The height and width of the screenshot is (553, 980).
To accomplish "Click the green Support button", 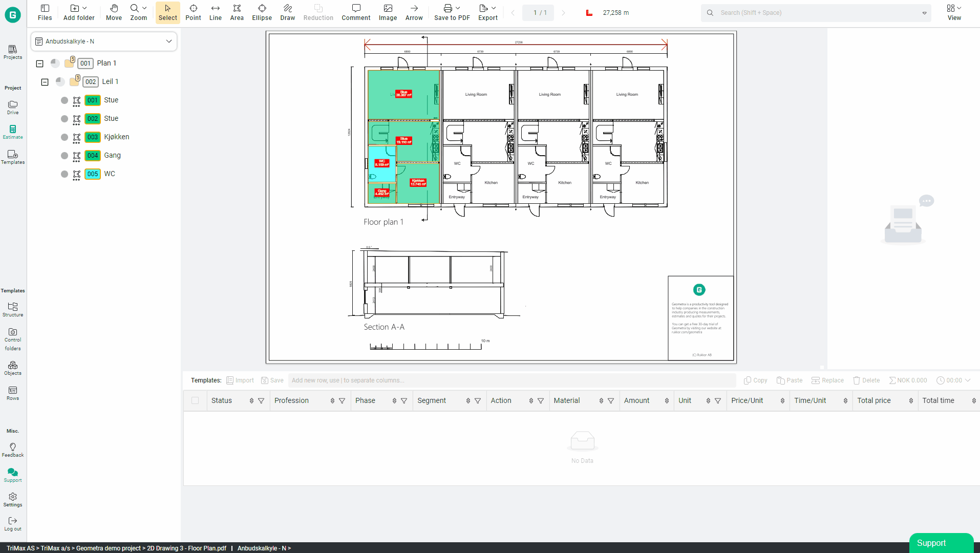I will pyautogui.click(x=941, y=543).
